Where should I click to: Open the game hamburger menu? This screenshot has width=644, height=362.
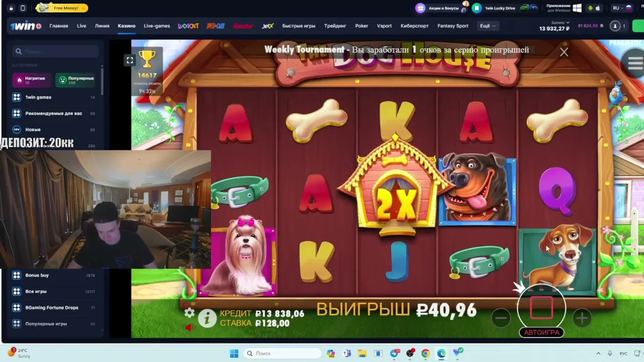pos(635,63)
